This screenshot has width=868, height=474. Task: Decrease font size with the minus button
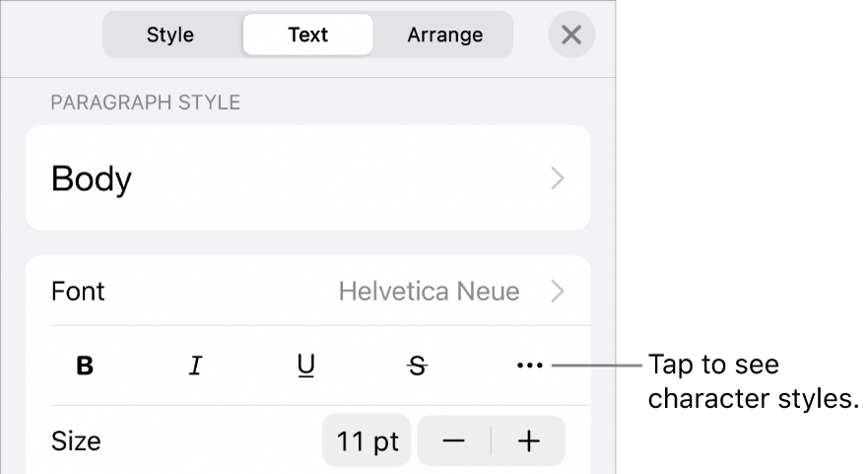(x=453, y=440)
